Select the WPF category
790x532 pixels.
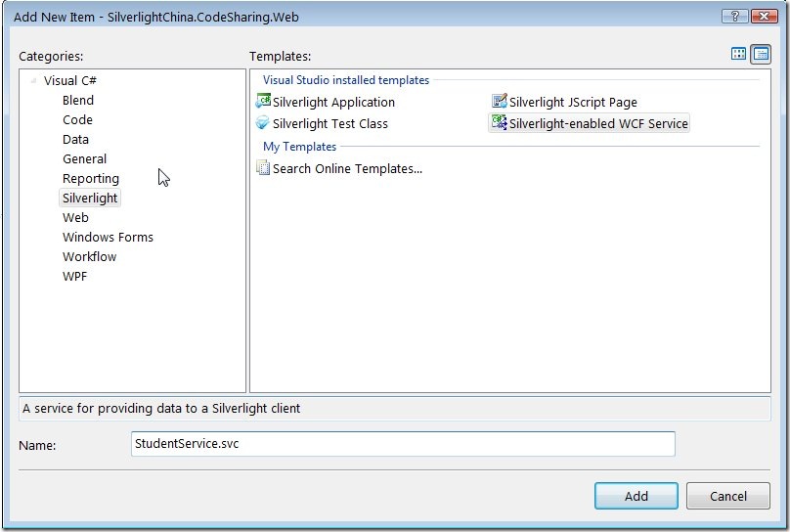pos(74,277)
